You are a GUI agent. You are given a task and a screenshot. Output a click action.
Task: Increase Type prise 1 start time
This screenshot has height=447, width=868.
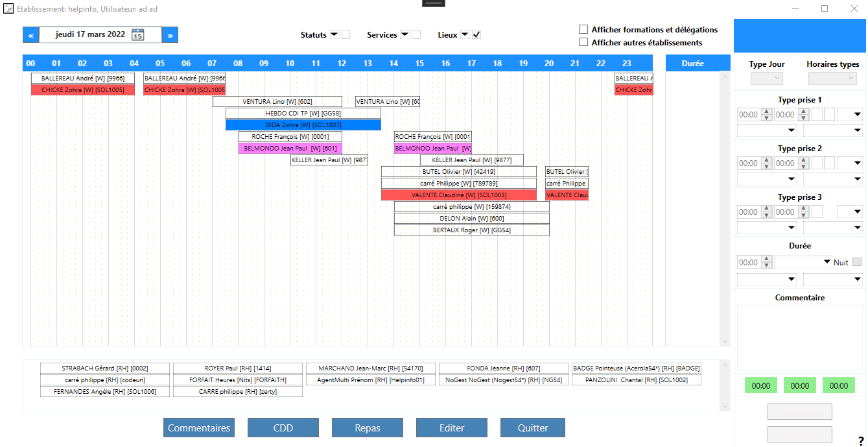(x=766, y=112)
